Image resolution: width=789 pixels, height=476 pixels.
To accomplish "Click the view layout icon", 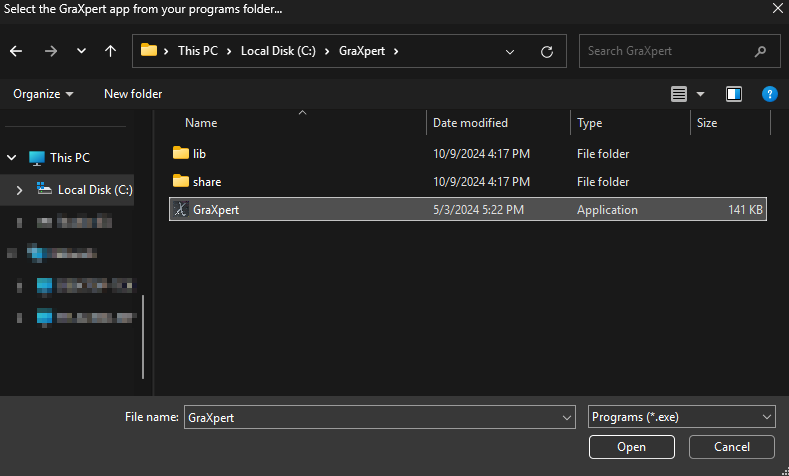I will point(679,94).
